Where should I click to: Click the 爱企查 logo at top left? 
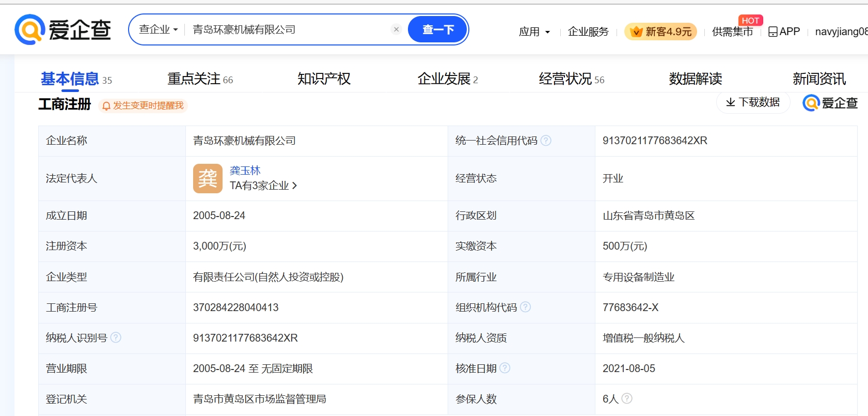tap(63, 29)
